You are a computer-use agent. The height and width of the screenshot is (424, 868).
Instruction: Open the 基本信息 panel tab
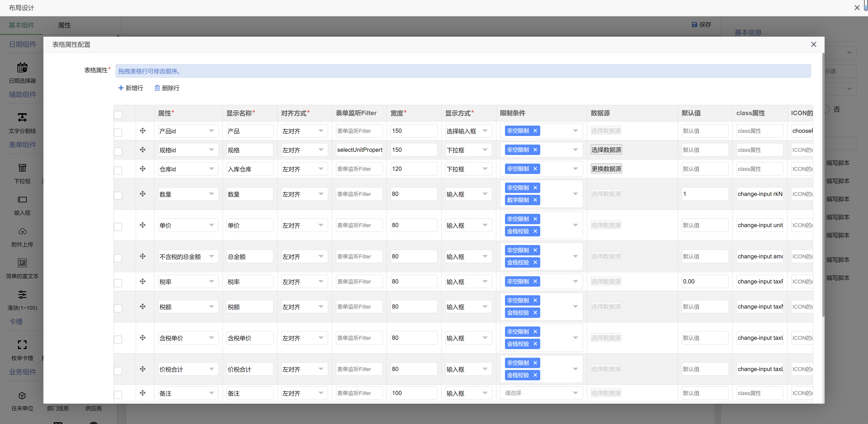click(x=748, y=32)
